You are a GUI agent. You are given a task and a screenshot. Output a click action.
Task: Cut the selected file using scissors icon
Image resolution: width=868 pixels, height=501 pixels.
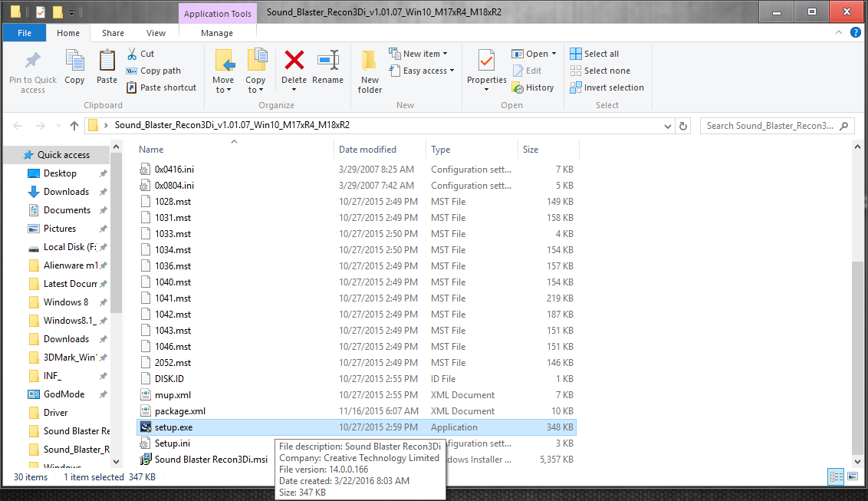(132, 54)
